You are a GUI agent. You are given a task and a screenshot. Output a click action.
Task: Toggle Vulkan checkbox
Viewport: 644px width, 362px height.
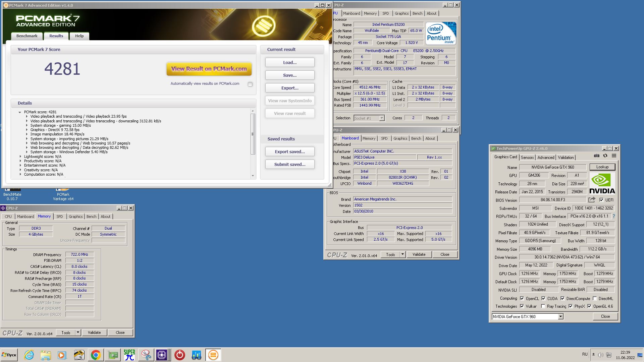coord(522,306)
